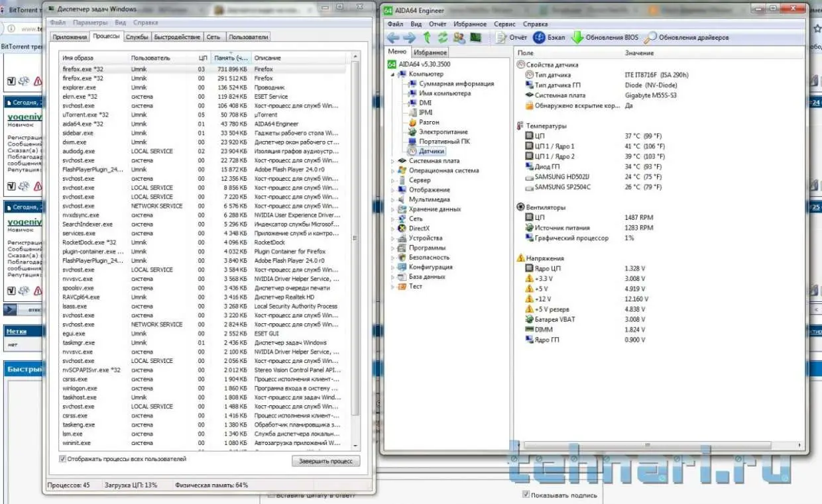This screenshot has width=822, height=504.
Task: Click the green Refresh icon in AIDA64
Action: [x=442, y=38]
